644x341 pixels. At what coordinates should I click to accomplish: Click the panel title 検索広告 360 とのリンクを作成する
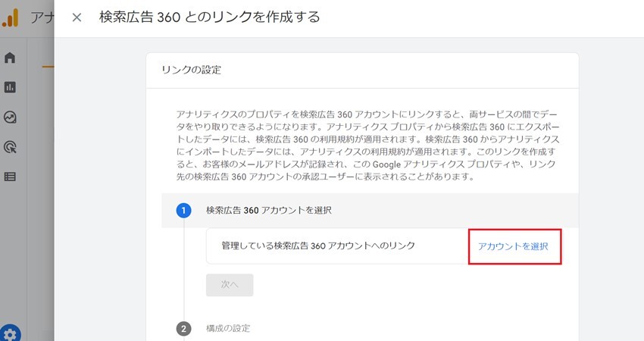click(x=209, y=17)
